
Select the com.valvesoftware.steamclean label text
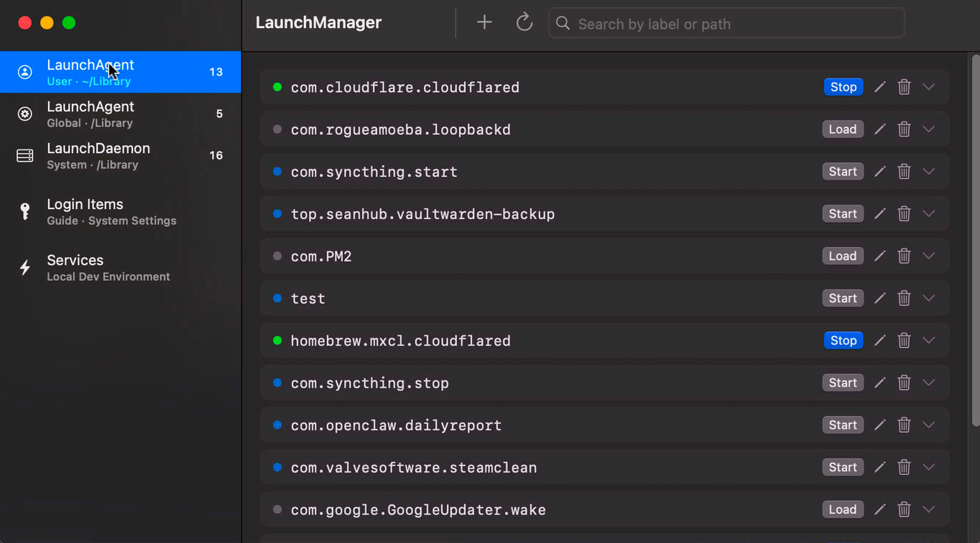pos(414,468)
